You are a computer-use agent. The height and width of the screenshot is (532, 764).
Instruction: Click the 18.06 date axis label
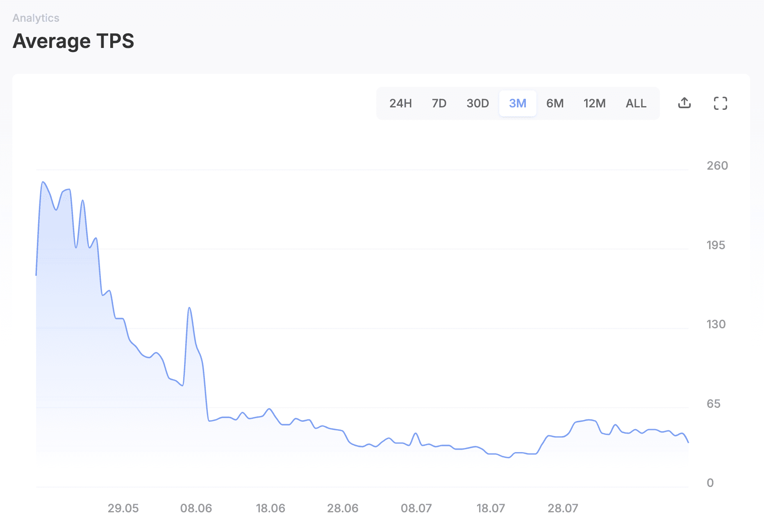pyautogui.click(x=270, y=508)
